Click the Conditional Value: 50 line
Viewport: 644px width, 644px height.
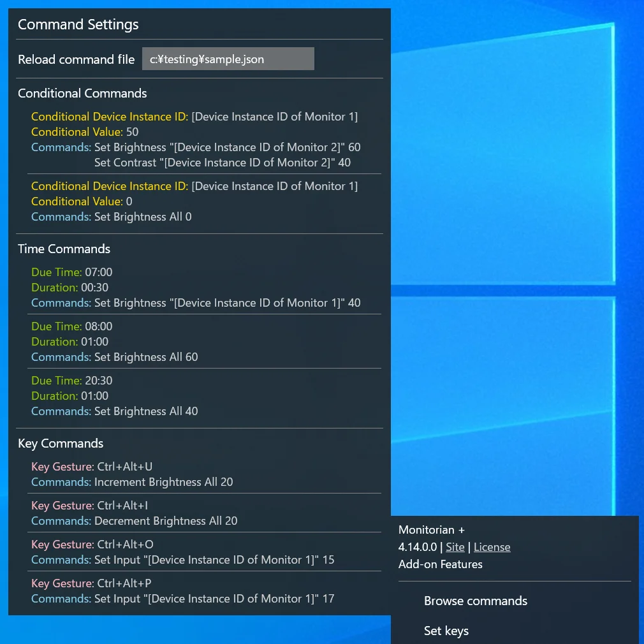(x=85, y=132)
